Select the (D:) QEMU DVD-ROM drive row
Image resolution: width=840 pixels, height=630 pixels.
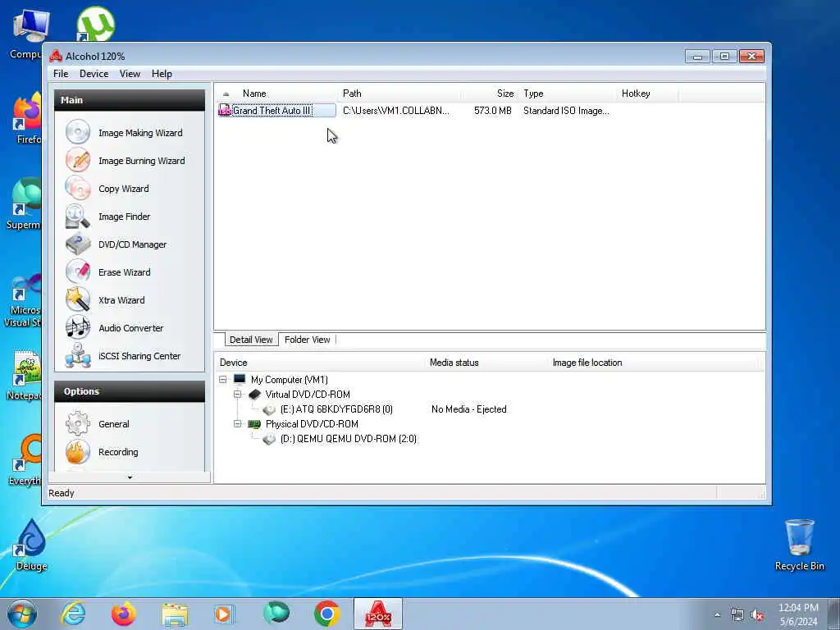(348, 439)
